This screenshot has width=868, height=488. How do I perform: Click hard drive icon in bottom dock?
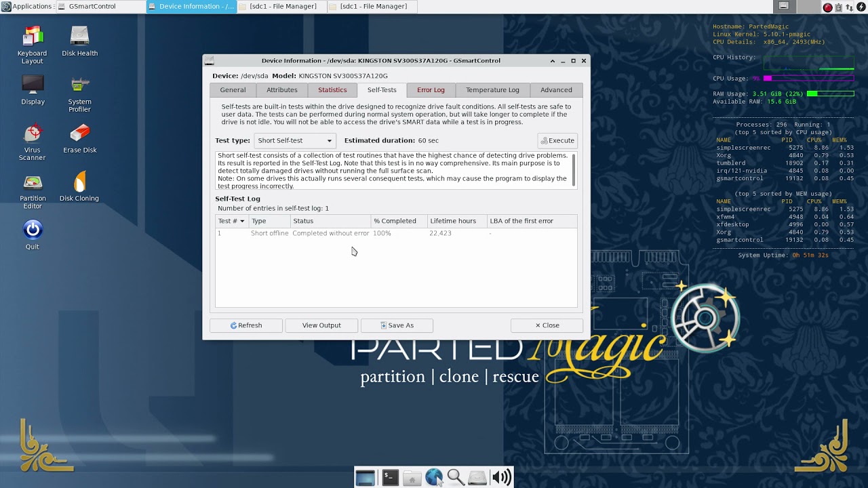(477, 478)
